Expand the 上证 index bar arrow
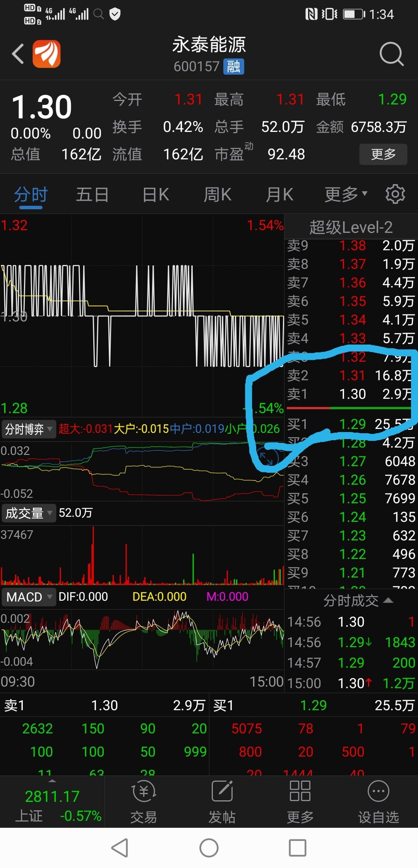This screenshot has height=868, width=418. pos(52,781)
